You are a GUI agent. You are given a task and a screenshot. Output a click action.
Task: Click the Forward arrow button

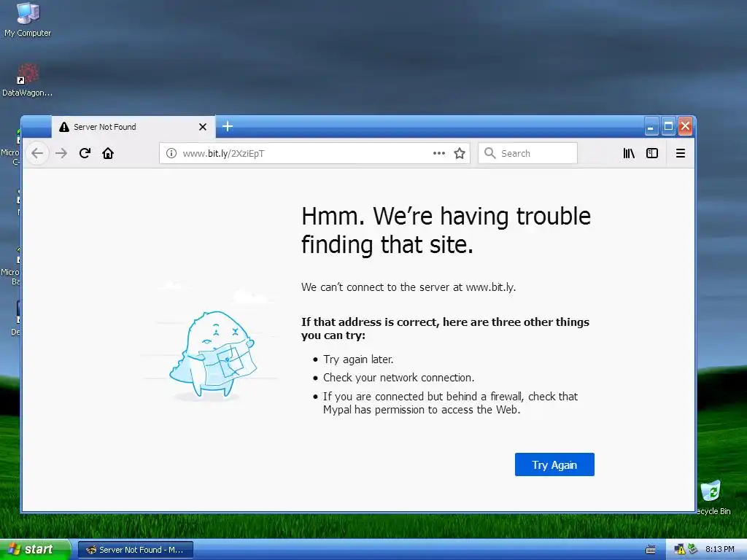point(61,153)
